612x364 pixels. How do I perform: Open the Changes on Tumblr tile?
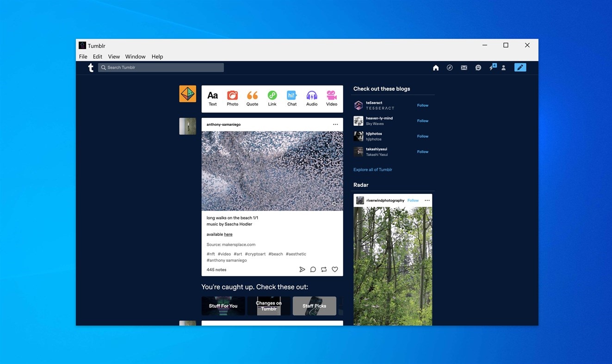[x=269, y=306]
